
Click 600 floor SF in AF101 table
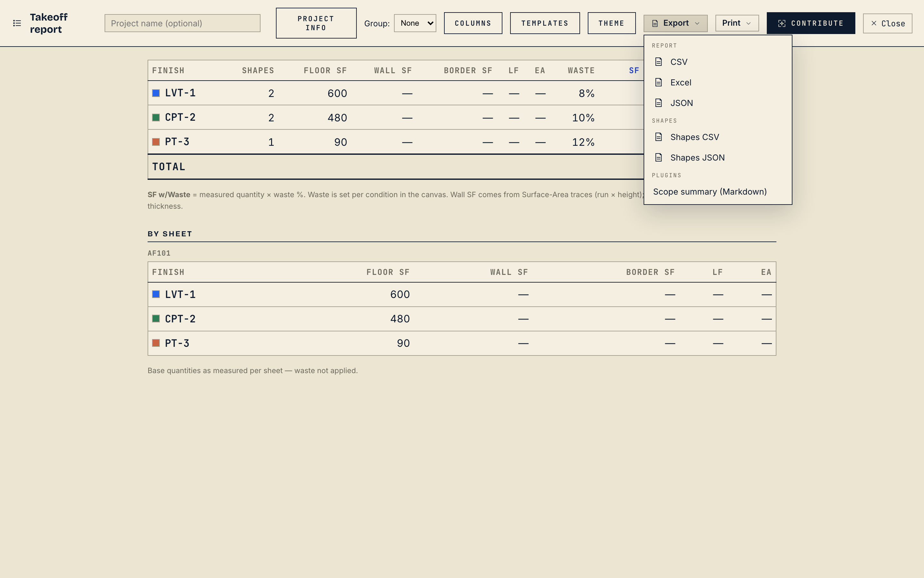(x=400, y=295)
